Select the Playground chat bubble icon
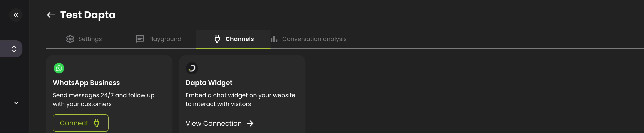 (140, 39)
